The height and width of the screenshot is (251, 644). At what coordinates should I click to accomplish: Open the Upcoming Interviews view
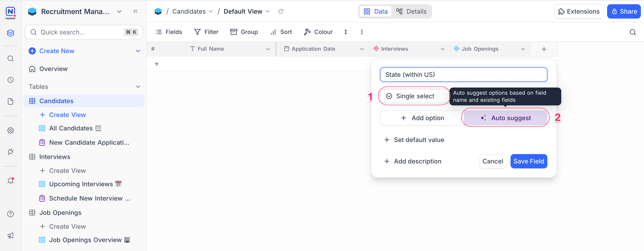(x=81, y=184)
